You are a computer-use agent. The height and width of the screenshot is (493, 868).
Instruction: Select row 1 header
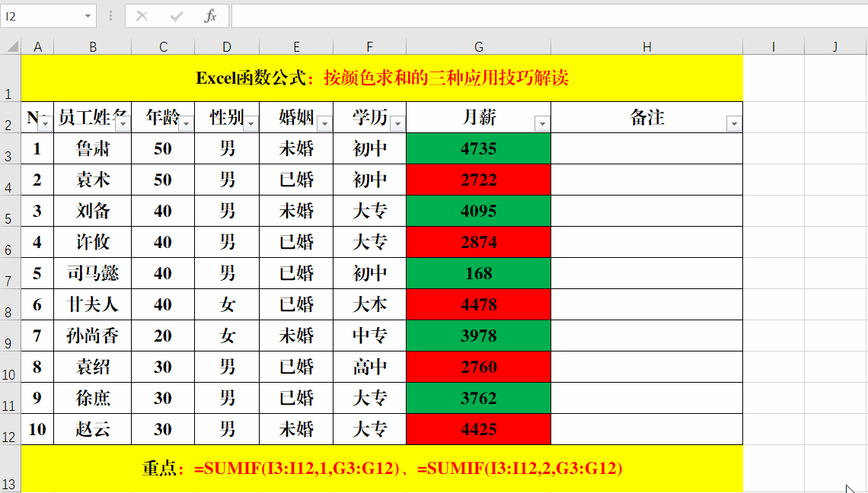10,78
